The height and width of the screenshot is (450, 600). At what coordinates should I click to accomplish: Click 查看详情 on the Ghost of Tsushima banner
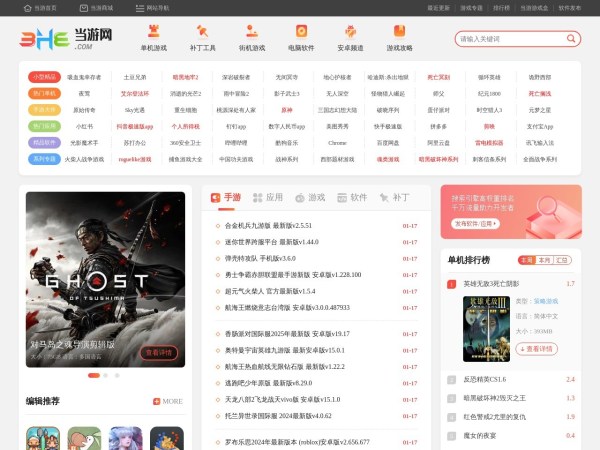pyautogui.click(x=159, y=352)
